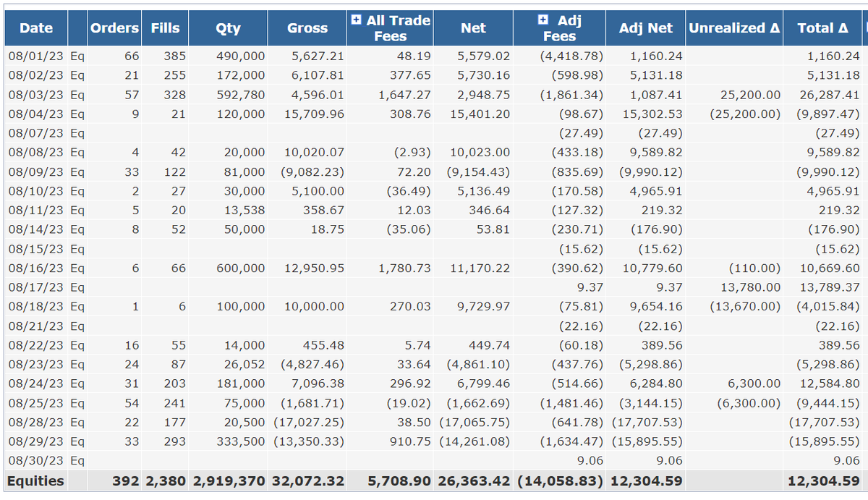Viewport: 868px width, 500px height.
Task: Click total value 26,287.41
Action: click(830, 95)
